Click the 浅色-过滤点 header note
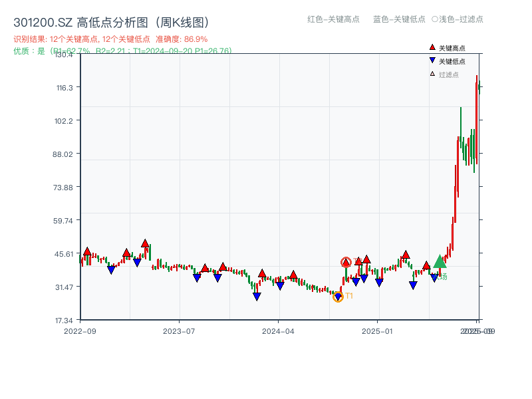The width and height of the screenshot is (532, 399). 458,19
